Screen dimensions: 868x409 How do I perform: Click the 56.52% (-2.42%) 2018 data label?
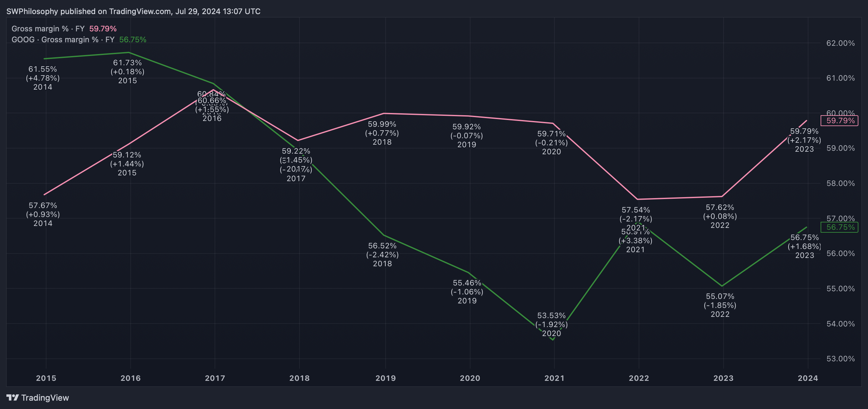tap(382, 254)
